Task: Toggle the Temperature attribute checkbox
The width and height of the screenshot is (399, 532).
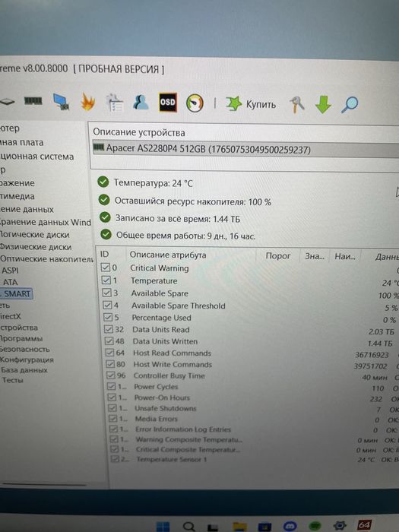Action: tap(106, 280)
